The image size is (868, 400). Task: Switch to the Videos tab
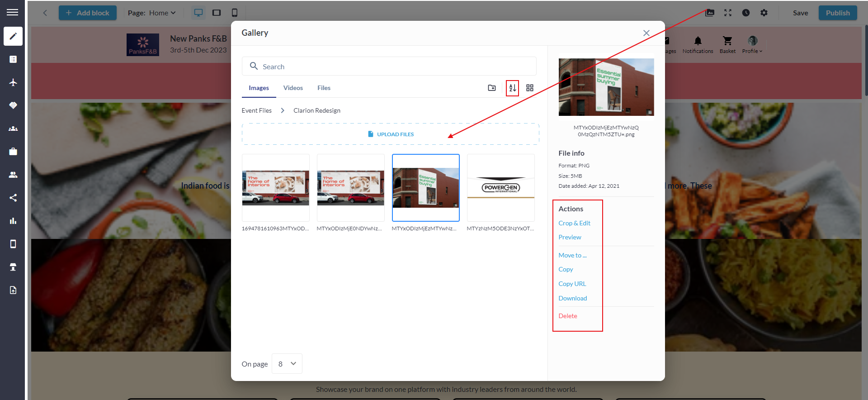(x=293, y=88)
